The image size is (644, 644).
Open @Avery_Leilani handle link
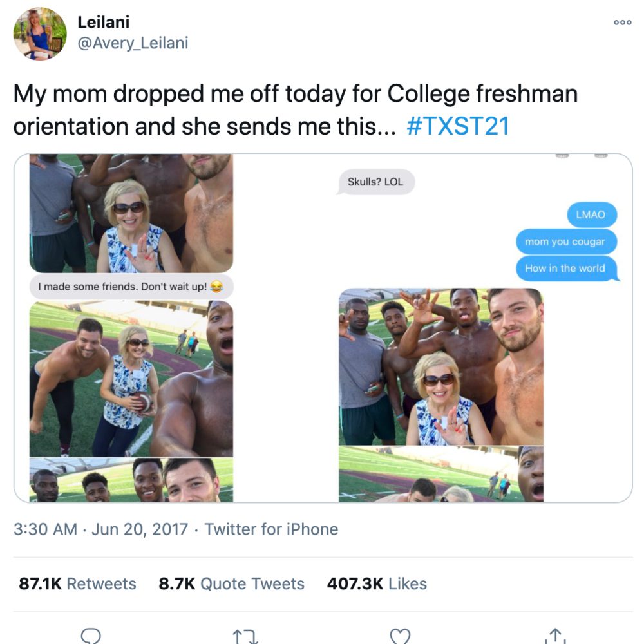click(133, 43)
